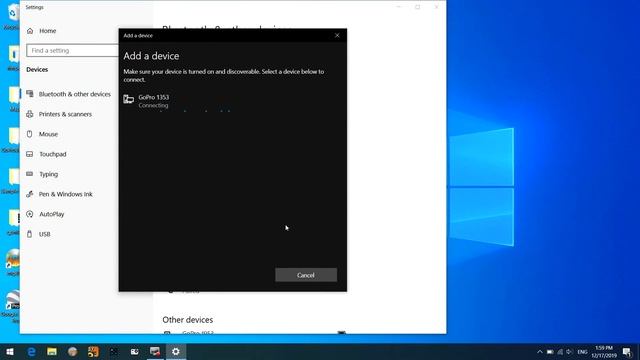
Task: Click the battery icon in system tray
Action: tap(550, 351)
